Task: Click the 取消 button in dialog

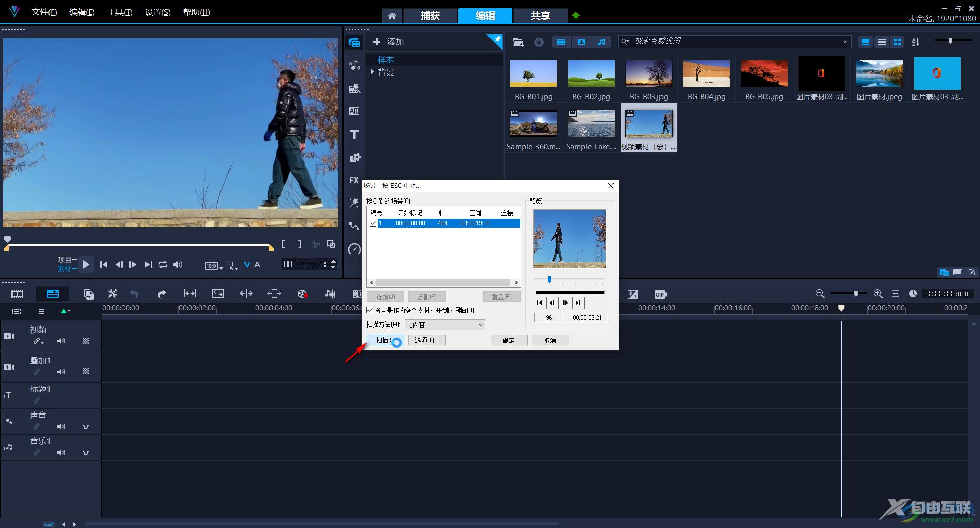Action: point(550,340)
